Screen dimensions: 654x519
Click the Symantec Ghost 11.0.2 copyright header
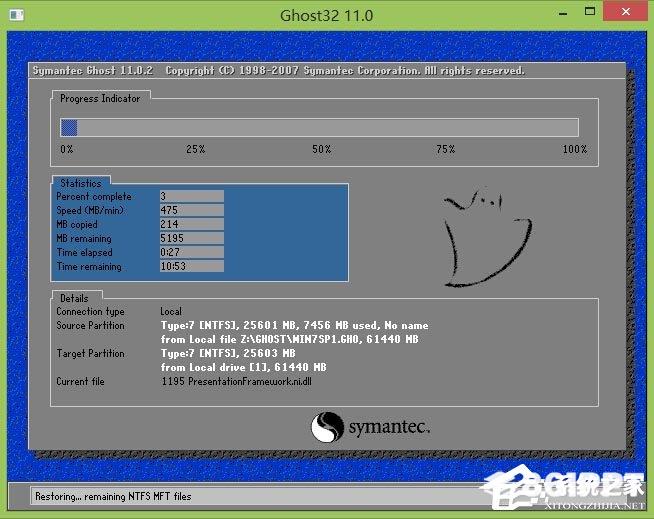(279, 71)
